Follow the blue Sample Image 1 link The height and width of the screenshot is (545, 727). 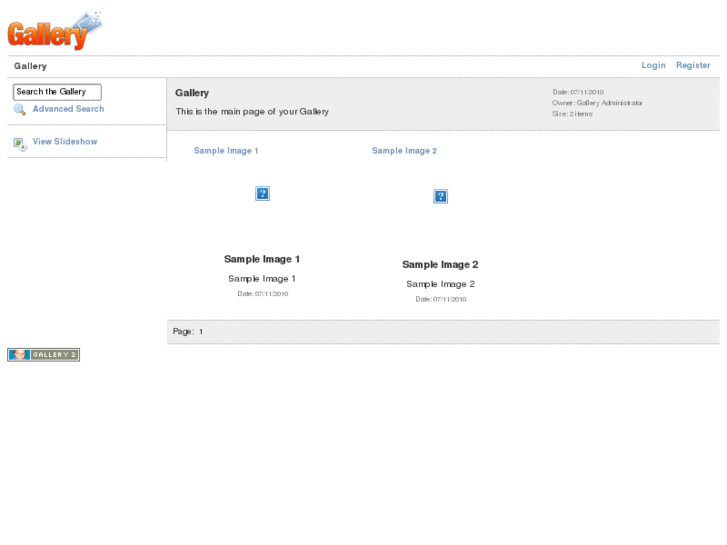pyautogui.click(x=226, y=151)
